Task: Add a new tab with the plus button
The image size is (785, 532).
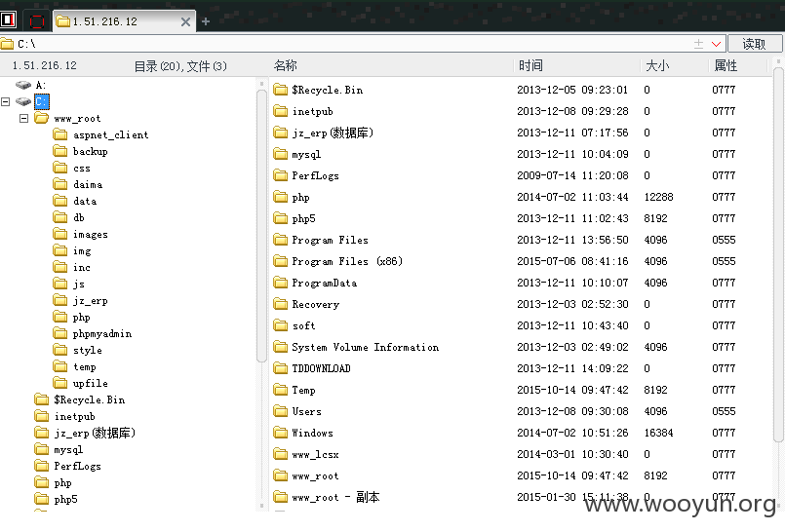Action: coord(206,21)
